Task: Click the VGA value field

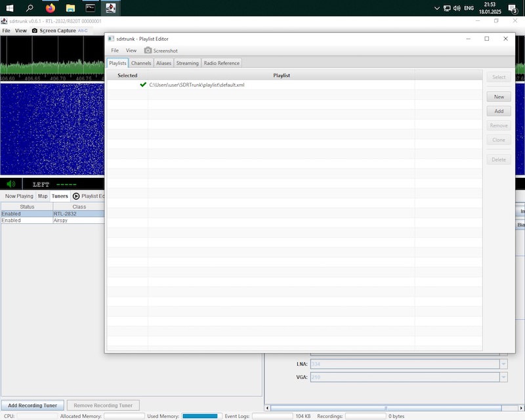Action: coord(405,377)
